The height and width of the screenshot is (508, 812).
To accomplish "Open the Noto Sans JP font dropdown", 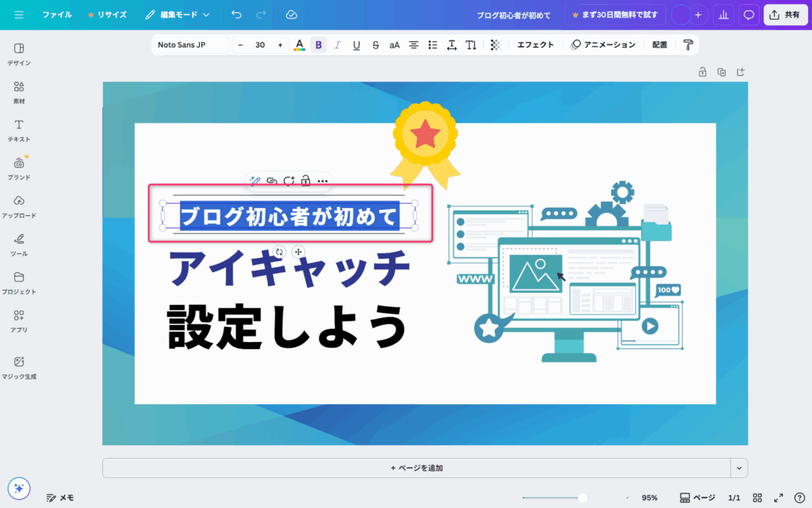I will click(x=191, y=45).
